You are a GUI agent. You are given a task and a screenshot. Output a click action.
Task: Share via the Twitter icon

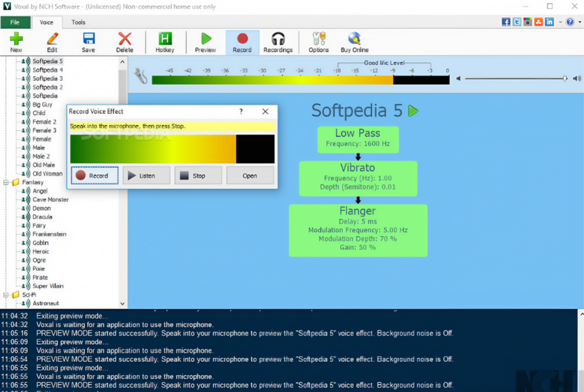coord(517,22)
